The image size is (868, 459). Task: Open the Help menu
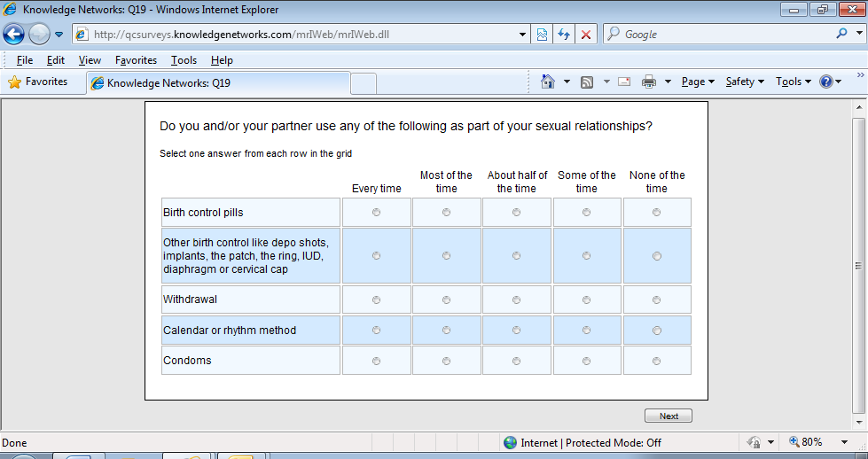pyautogui.click(x=222, y=60)
